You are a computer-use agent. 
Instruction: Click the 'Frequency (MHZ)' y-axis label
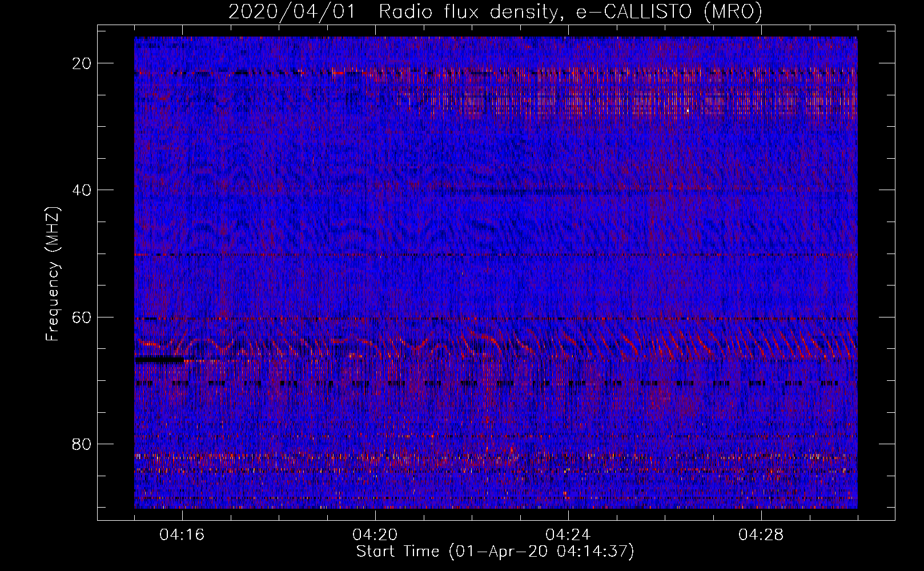(x=53, y=274)
